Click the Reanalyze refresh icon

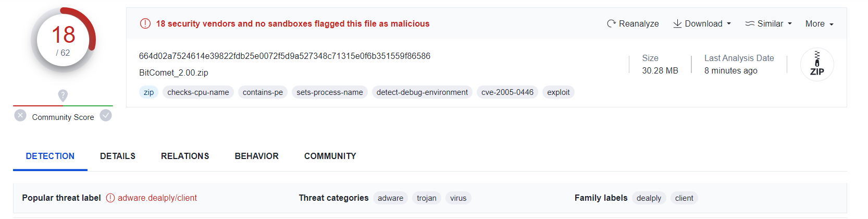(611, 23)
